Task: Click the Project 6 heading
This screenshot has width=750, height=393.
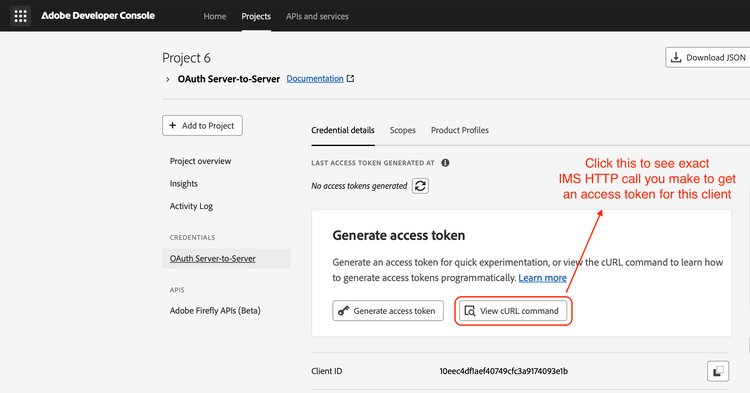Action: click(x=187, y=58)
